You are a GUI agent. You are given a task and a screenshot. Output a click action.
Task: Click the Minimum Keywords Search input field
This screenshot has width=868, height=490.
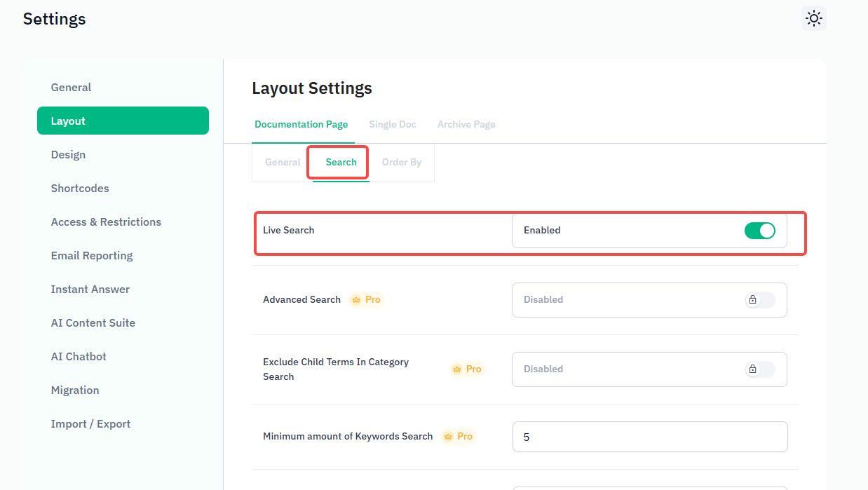click(x=649, y=437)
